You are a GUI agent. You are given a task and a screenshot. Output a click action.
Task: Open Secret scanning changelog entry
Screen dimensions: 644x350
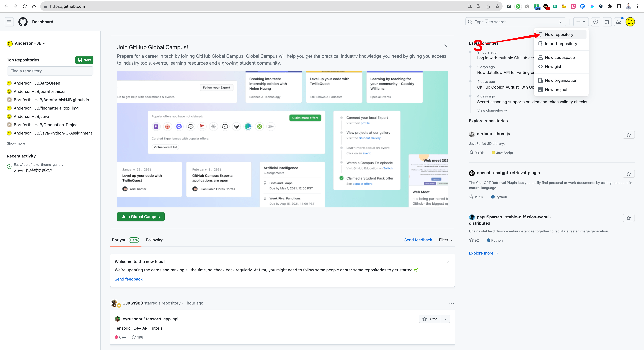click(532, 102)
